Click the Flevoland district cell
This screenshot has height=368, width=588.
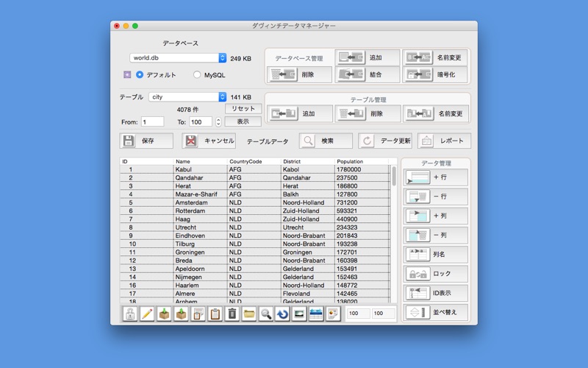[x=307, y=293]
